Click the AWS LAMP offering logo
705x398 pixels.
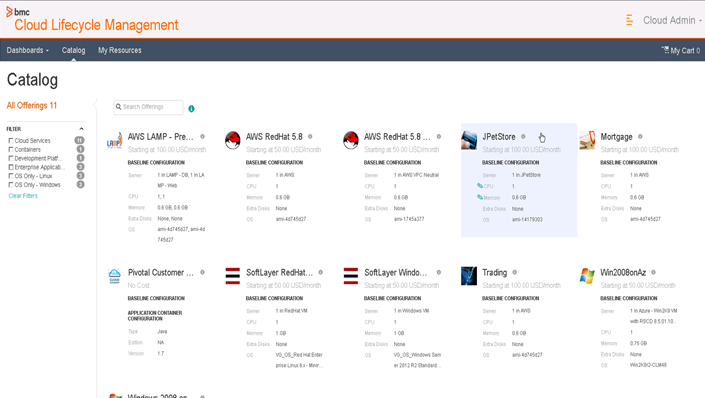[x=115, y=140]
